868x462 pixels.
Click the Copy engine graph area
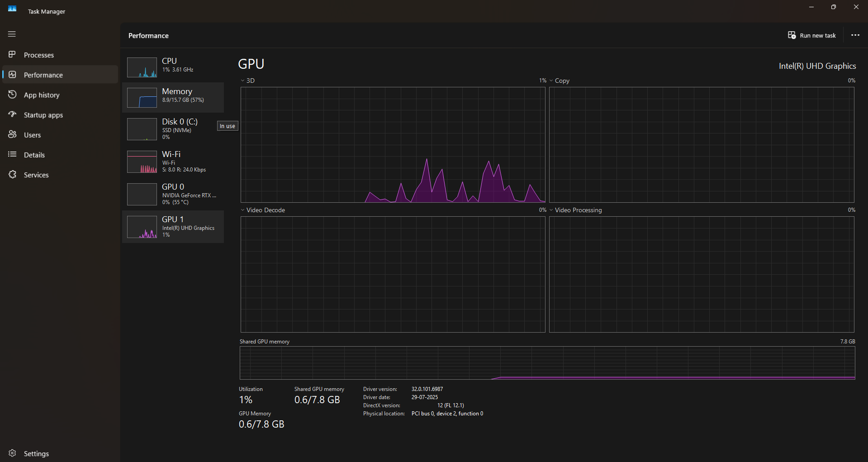702,145
